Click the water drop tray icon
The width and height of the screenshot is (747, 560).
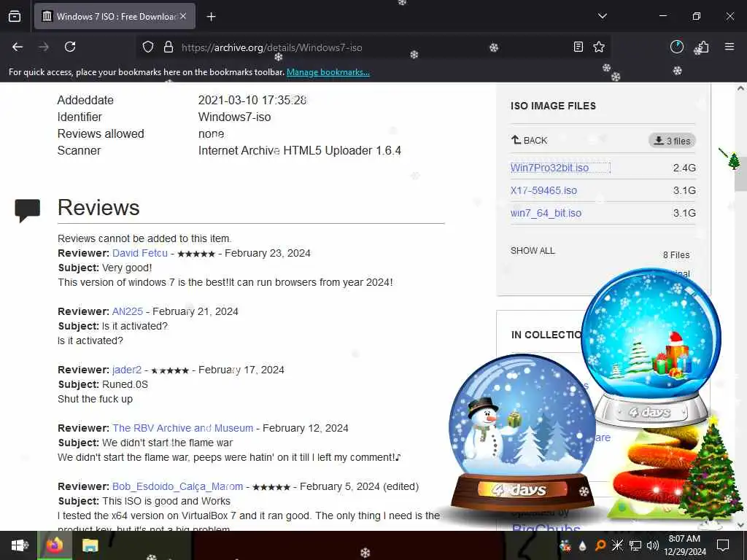583,545
